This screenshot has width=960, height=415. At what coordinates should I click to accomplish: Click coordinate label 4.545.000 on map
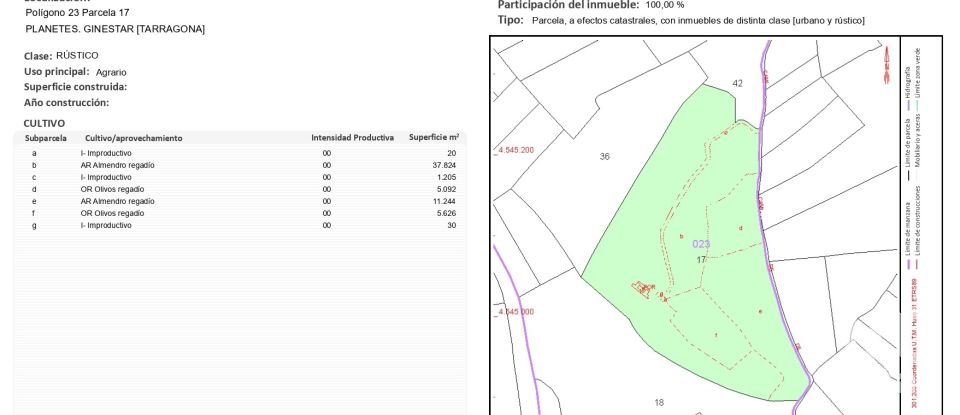515,312
